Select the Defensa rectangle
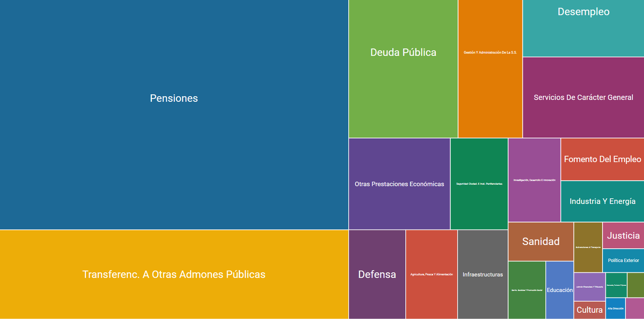Screen dimensions: 644x319 (x=377, y=275)
